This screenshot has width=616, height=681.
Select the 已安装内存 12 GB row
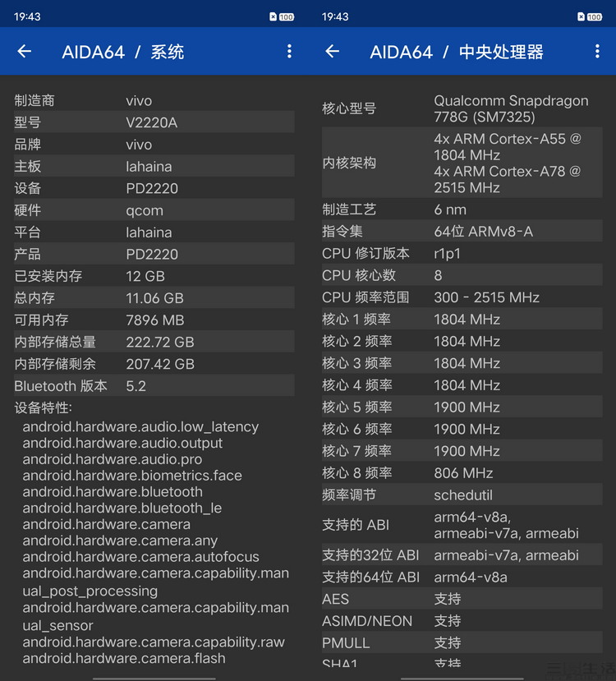[154, 276]
